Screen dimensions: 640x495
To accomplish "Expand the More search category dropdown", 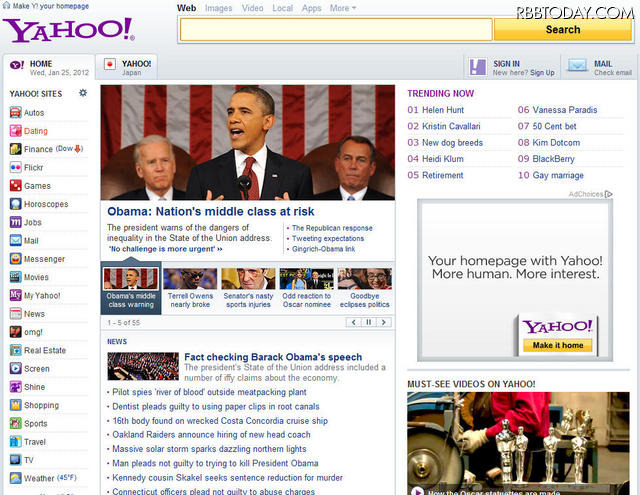I will pos(343,8).
